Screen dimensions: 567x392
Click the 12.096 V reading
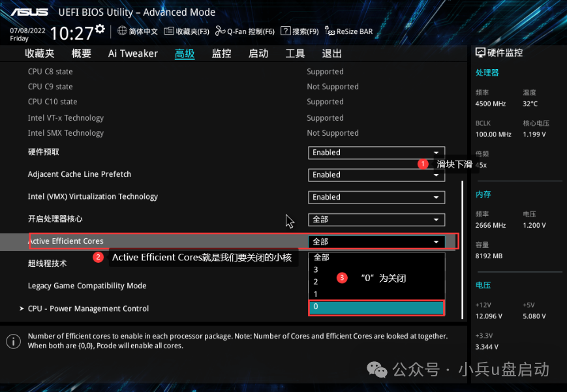click(489, 316)
